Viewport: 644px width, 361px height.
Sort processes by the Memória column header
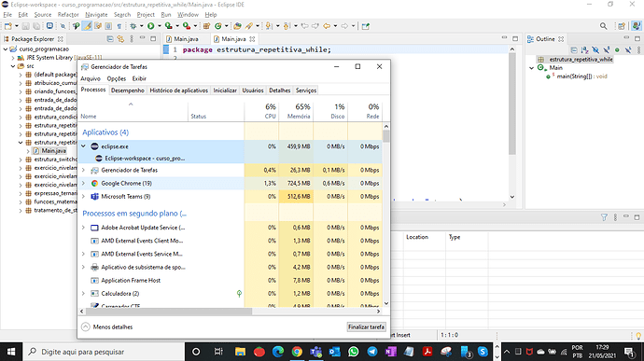(296, 111)
